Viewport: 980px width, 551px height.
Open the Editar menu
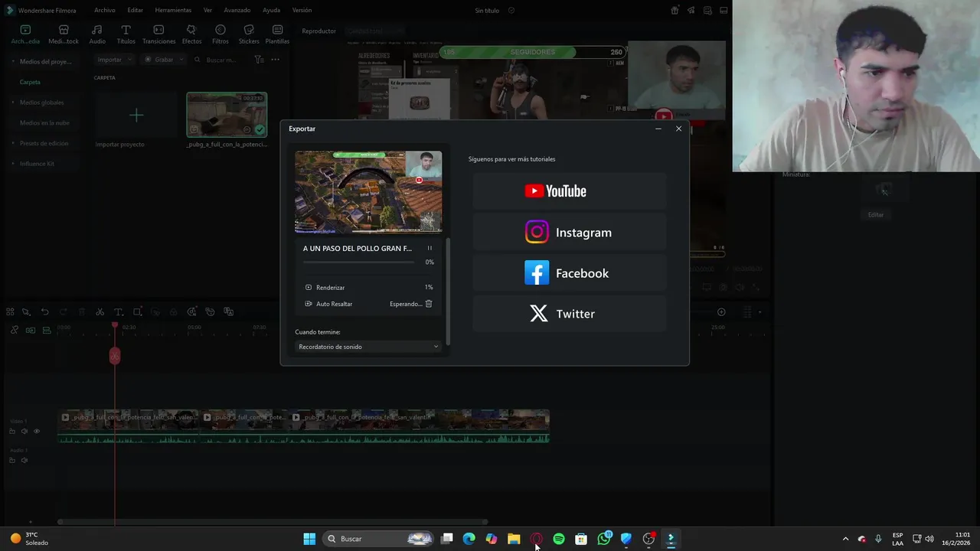(x=136, y=10)
